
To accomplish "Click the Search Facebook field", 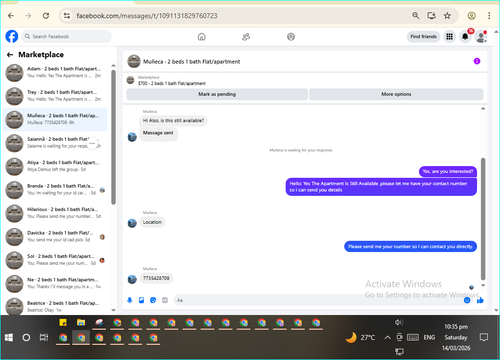I will click(x=67, y=36).
